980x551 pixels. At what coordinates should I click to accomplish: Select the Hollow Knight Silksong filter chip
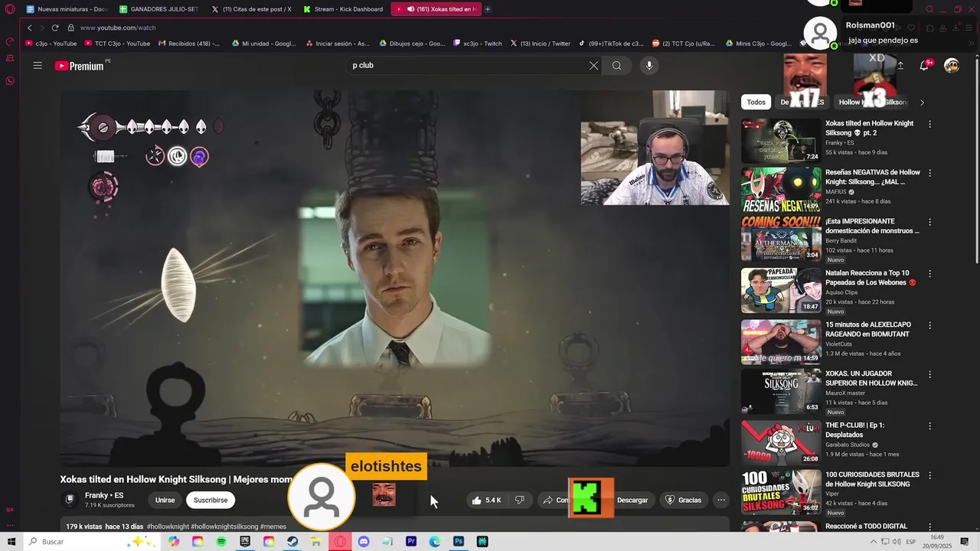(872, 103)
